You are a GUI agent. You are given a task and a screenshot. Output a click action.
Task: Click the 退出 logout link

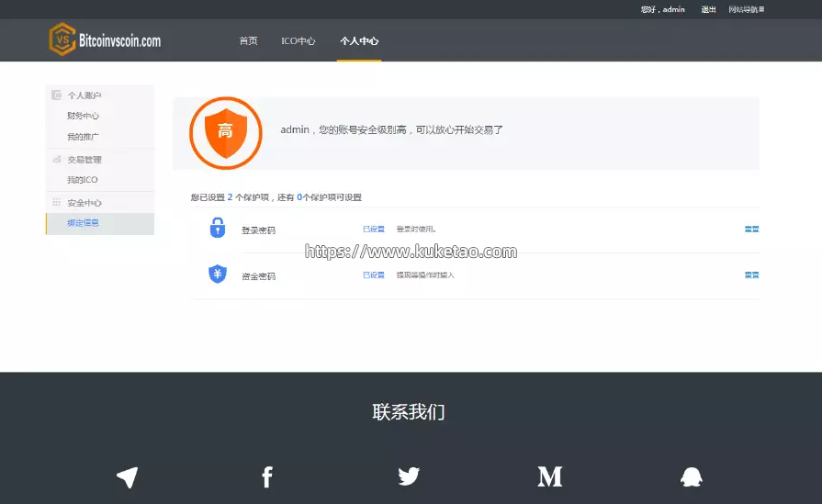point(709,9)
